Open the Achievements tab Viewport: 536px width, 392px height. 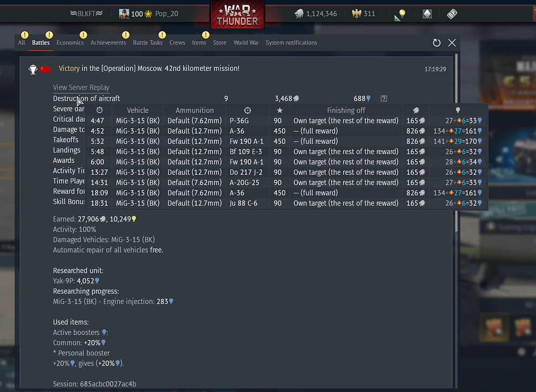pyautogui.click(x=108, y=42)
